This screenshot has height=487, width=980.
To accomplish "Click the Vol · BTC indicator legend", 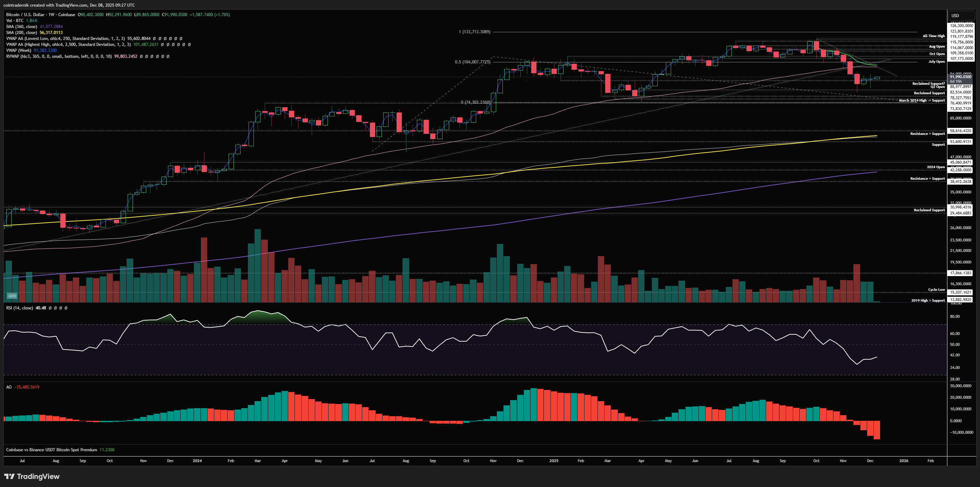I will click(14, 21).
